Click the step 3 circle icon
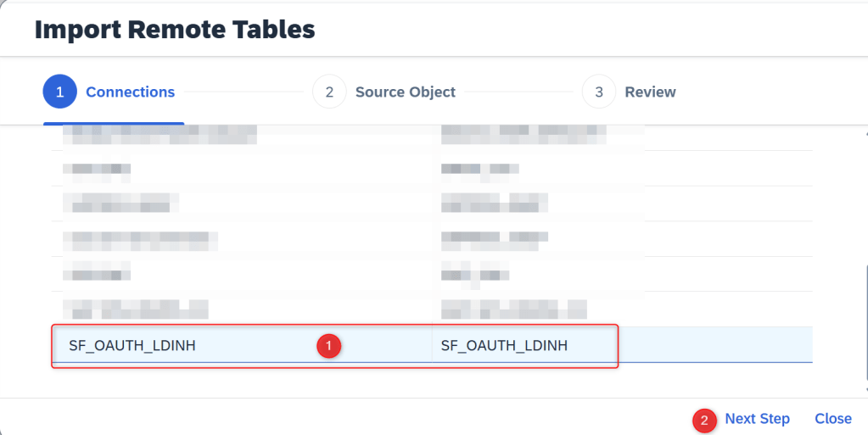Screen dimensions: 868x435 [598, 92]
